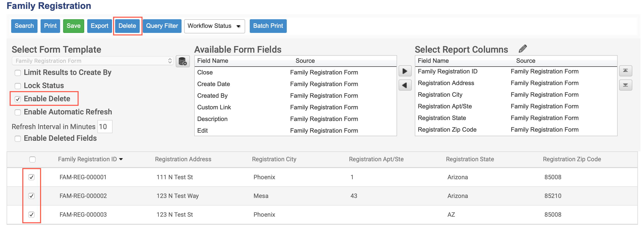Click the move column to bottom icon
Screen dimensions: 644x242
tap(625, 85)
